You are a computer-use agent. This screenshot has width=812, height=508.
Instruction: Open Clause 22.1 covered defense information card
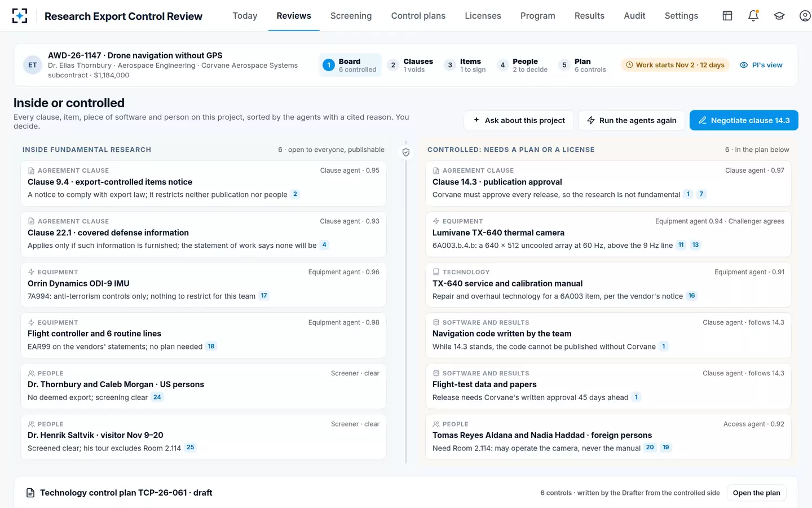204,234
